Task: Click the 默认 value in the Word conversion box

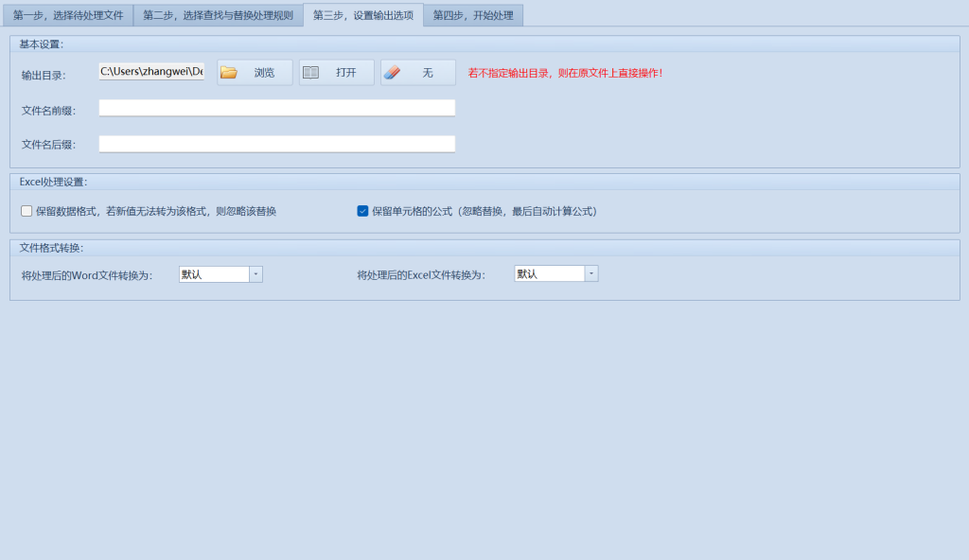Action: (x=213, y=274)
